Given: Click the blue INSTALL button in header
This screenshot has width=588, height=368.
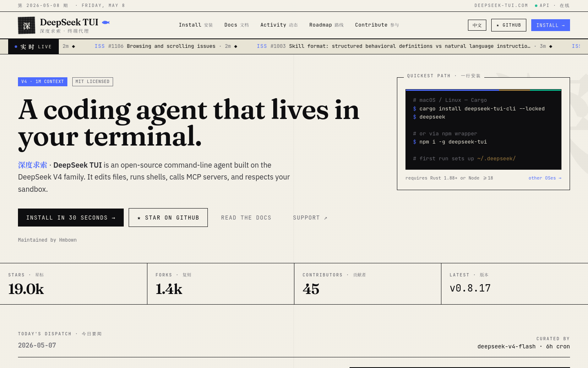Looking at the screenshot, I should coord(550,25).
